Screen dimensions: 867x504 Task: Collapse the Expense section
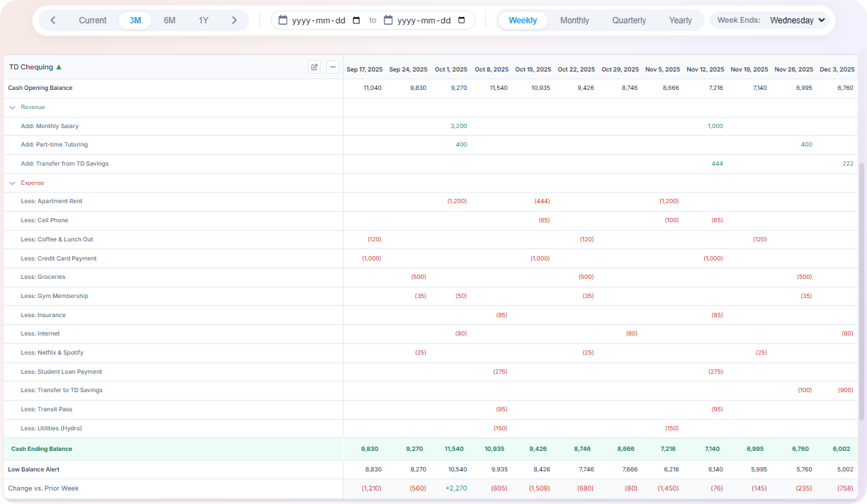pos(12,183)
